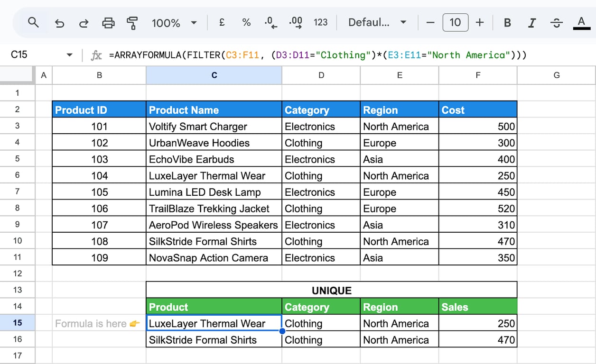
Task: Click cell TrailBlaze Trekking Jacket
Action: pos(214,208)
